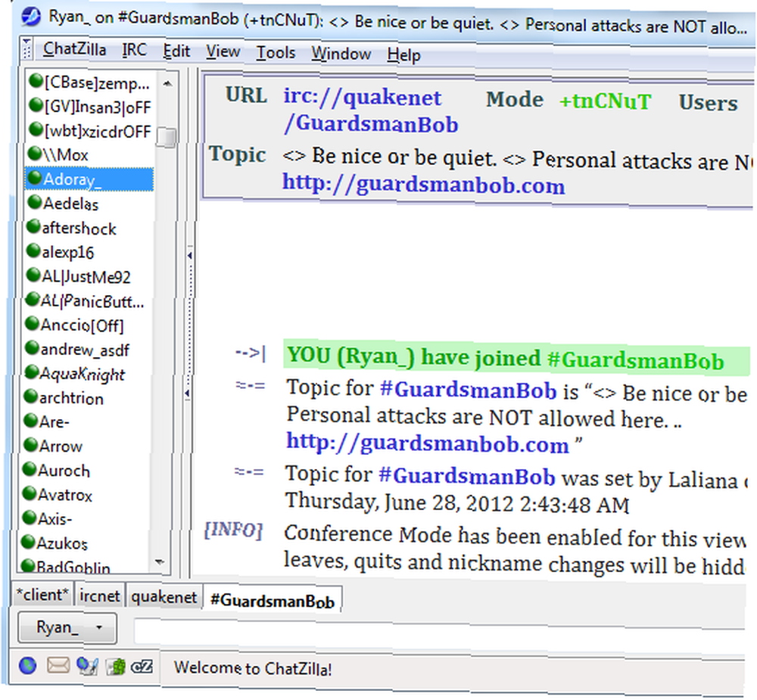Click the +tnCNuT channel mode text
Screen dimensions: 757x700
pos(605,101)
